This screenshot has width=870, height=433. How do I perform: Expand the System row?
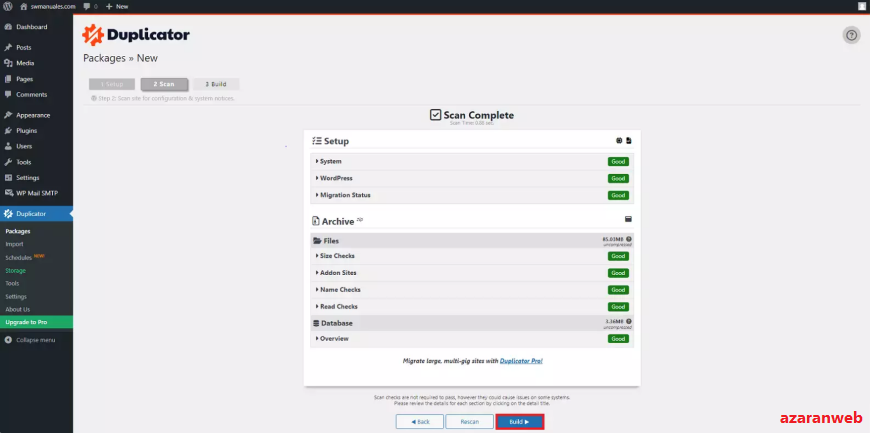coord(472,162)
